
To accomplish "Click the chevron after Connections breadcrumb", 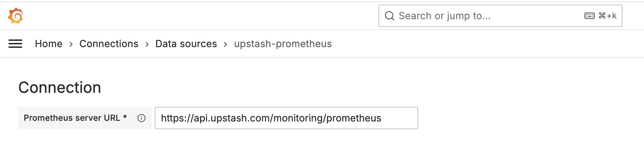I will [x=147, y=44].
